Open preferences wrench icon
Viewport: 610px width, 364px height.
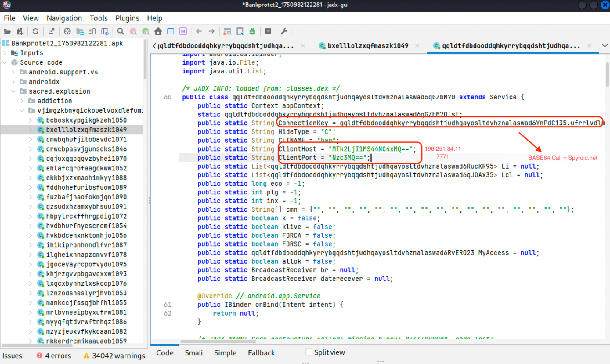pyautogui.click(x=284, y=31)
